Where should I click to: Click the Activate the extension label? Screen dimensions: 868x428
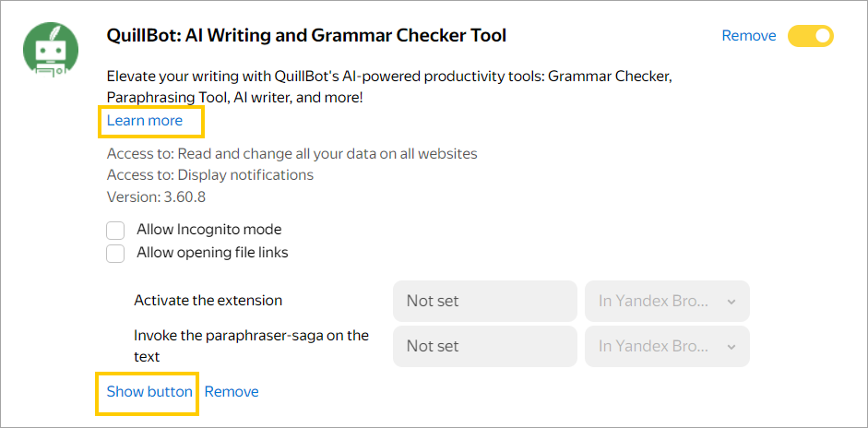coord(208,301)
